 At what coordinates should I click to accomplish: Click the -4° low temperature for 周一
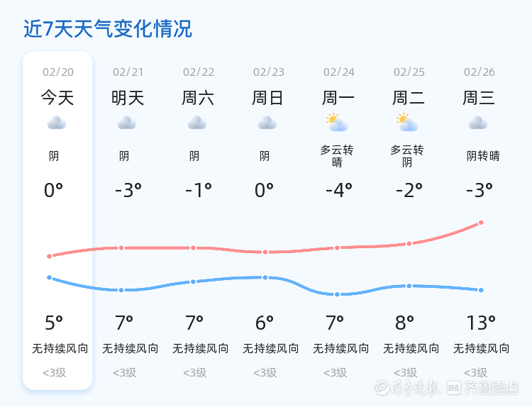click(339, 190)
